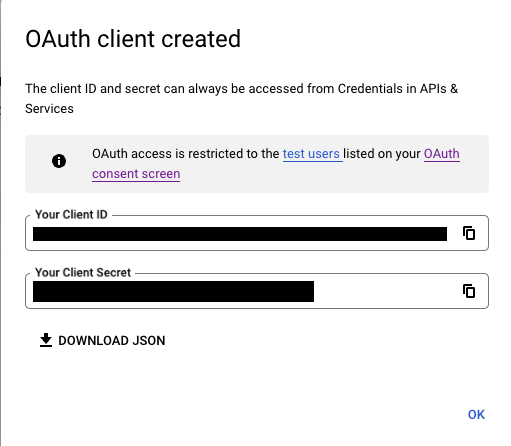Image resolution: width=511 pixels, height=446 pixels.
Task: Open the consent screen link text
Action: [x=136, y=174]
